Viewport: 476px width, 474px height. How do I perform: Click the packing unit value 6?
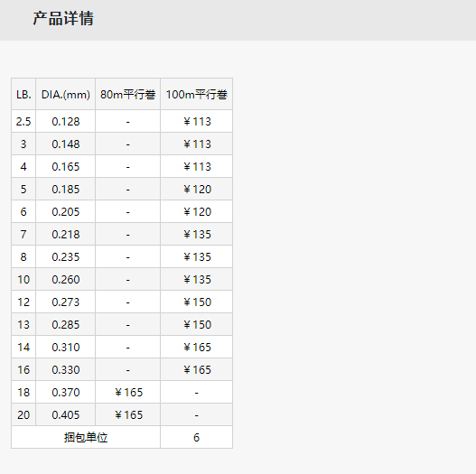click(x=196, y=437)
